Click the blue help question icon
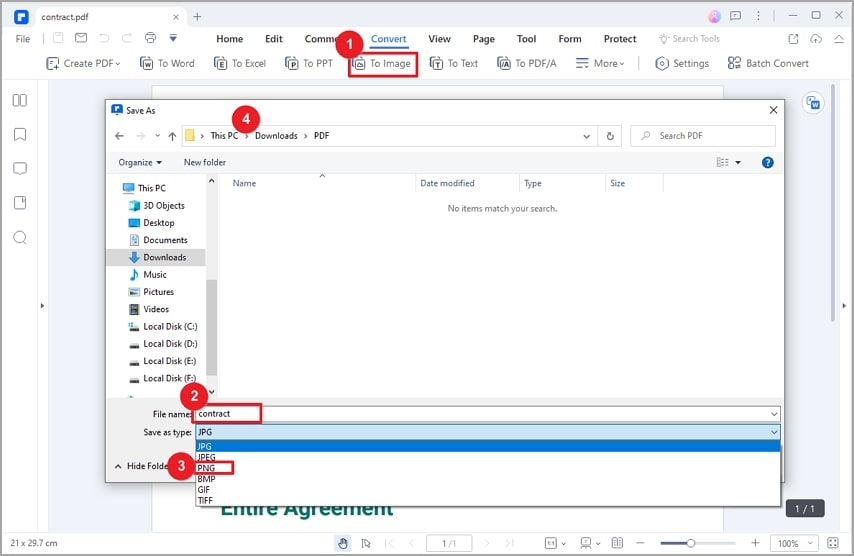854x556 pixels. click(x=767, y=162)
